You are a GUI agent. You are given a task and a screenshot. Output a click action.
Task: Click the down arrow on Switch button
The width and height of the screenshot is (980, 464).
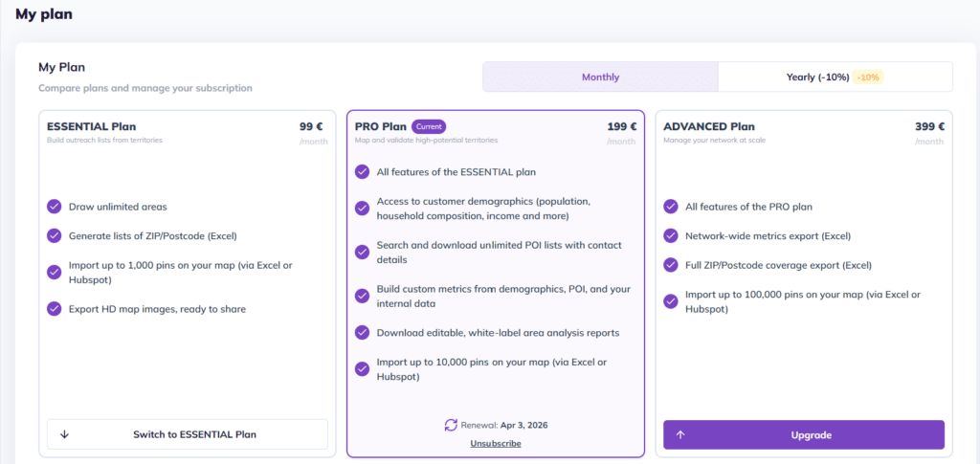pyautogui.click(x=65, y=434)
